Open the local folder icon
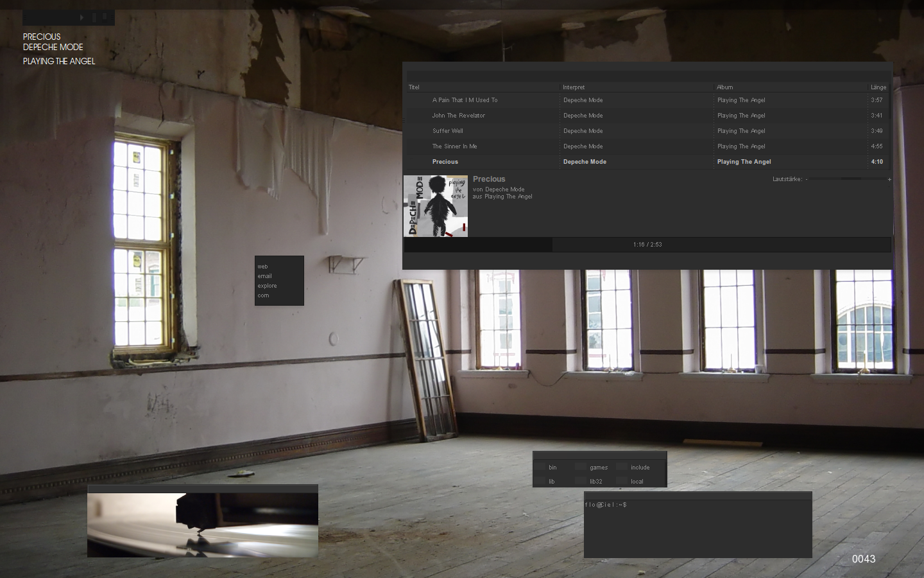Viewport: 924px width, 578px height. (622, 481)
